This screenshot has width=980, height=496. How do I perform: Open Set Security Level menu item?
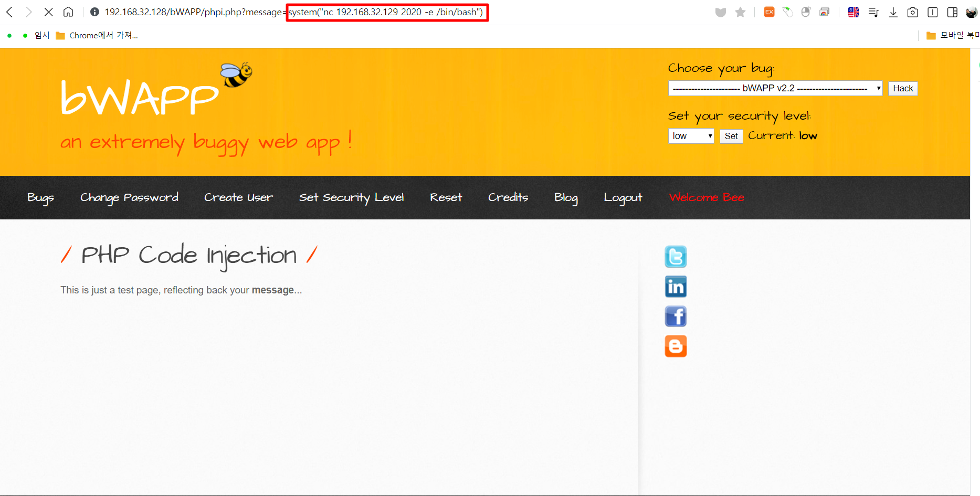(352, 197)
